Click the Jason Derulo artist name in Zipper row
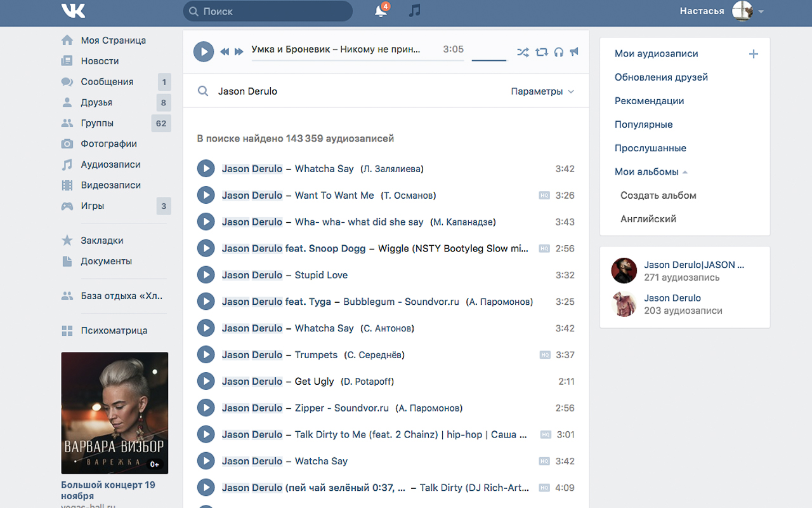This screenshot has height=508, width=812. 252,408
